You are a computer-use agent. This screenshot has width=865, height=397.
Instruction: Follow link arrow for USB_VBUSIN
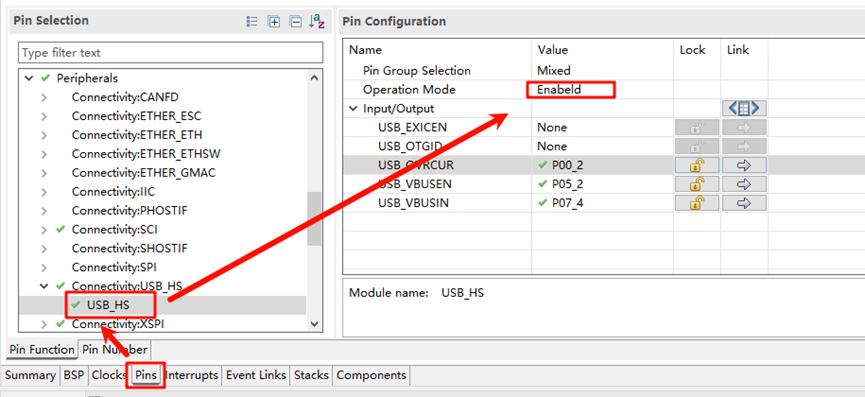point(744,203)
